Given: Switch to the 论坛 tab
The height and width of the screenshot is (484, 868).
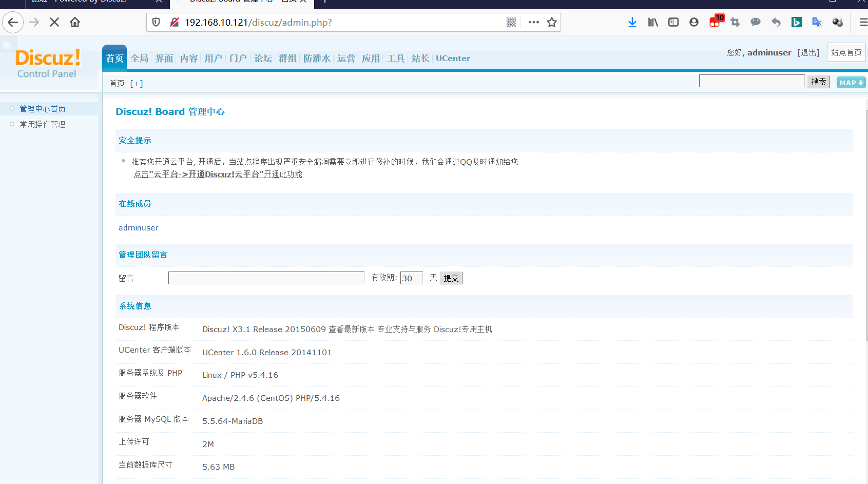Looking at the screenshot, I should coord(263,59).
